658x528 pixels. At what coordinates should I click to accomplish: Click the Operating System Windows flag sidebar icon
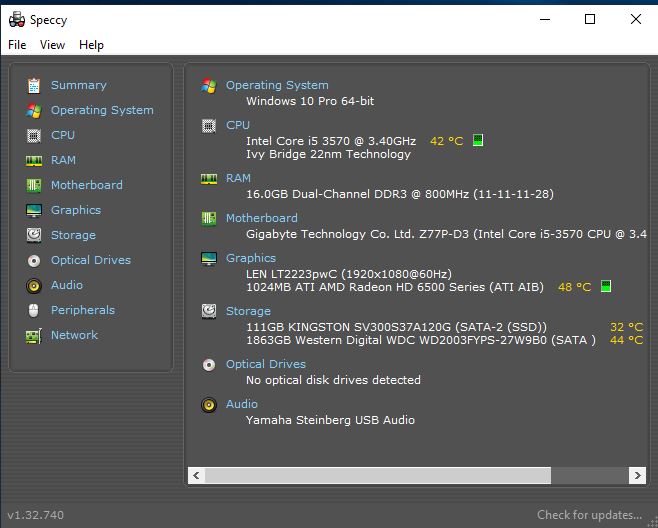tap(34, 111)
